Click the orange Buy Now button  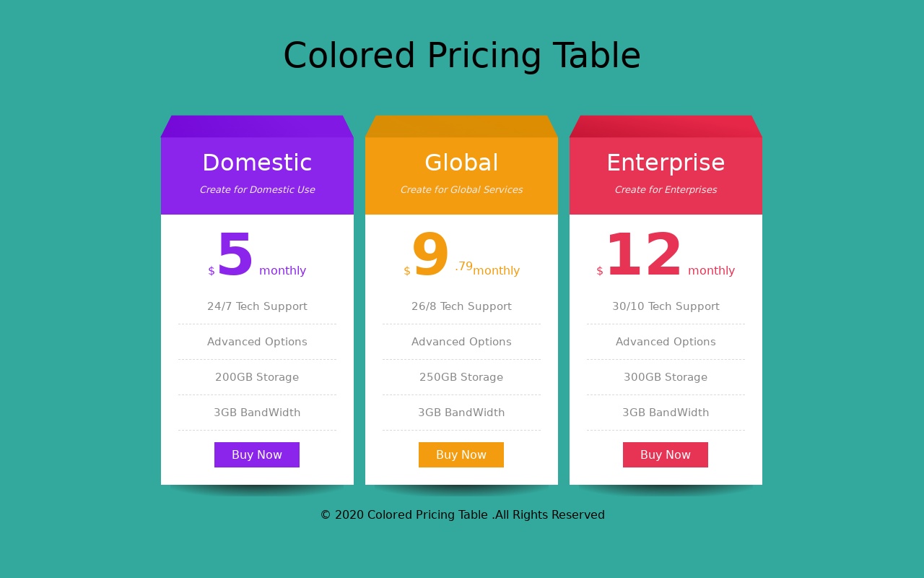[x=461, y=455]
